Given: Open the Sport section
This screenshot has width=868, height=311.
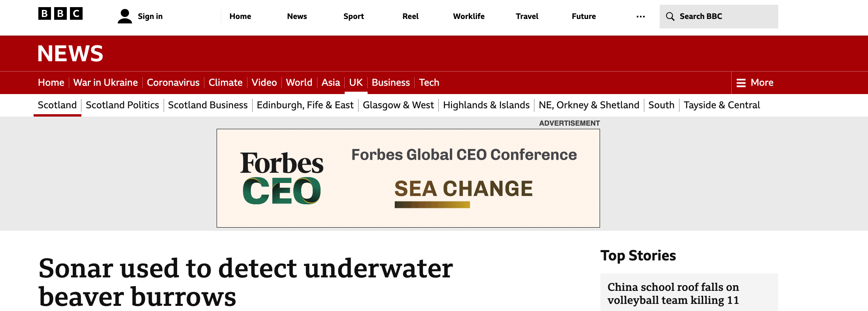Looking at the screenshot, I should point(353,17).
